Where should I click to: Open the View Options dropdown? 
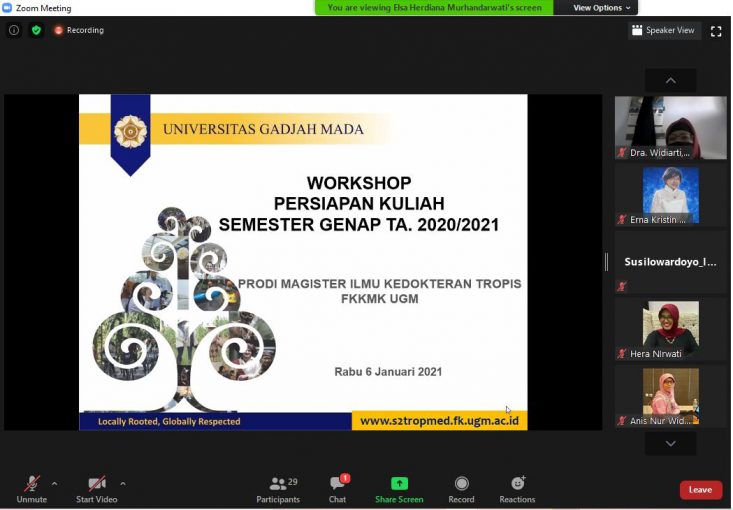pyautogui.click(x=602, y=8)
